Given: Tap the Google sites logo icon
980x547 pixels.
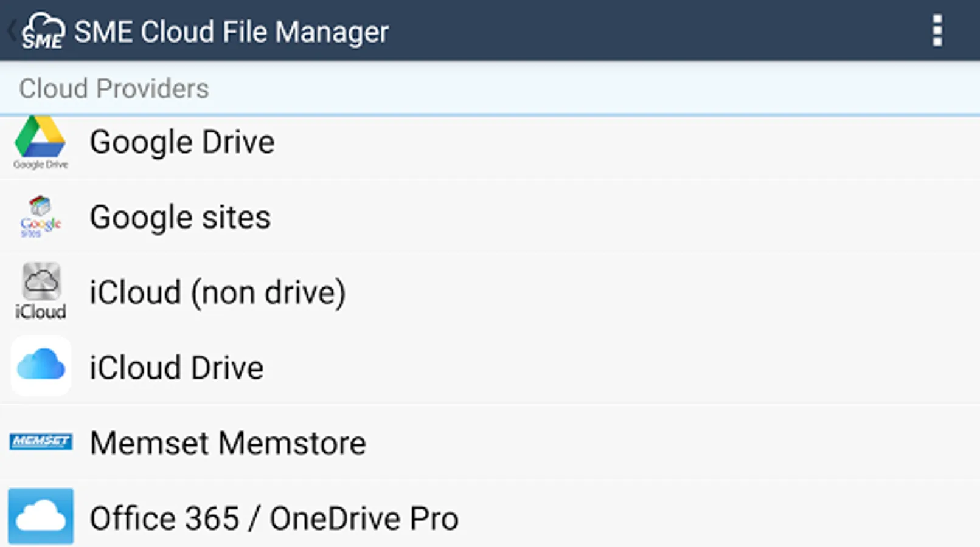Looking at the screenshot, I should click(40, 216).
